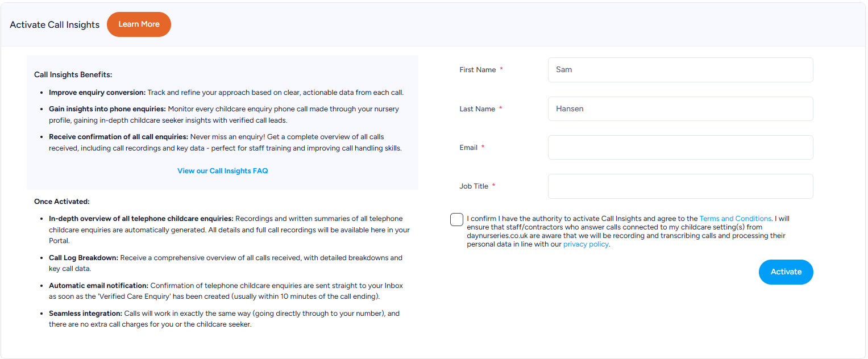Viewport: 868px width, 359px height.
Task: Click the Email field label
Action: (x=468, y=148)
